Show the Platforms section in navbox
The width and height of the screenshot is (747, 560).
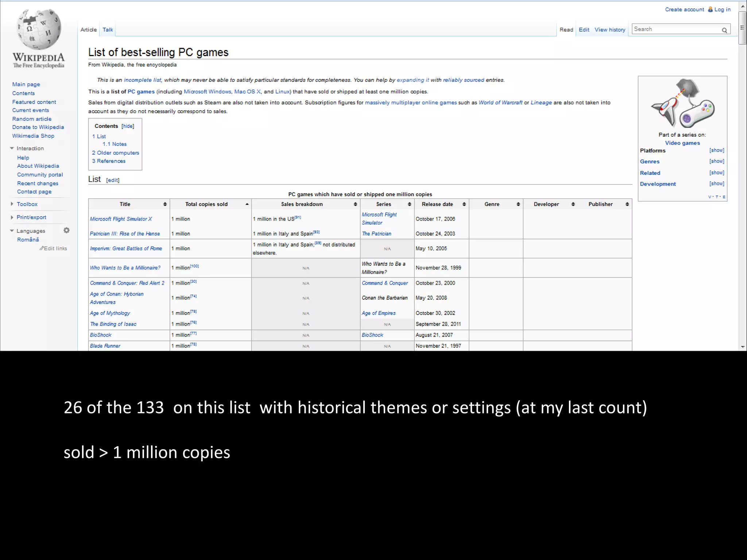pyautogui.click(x=717, y=150)
